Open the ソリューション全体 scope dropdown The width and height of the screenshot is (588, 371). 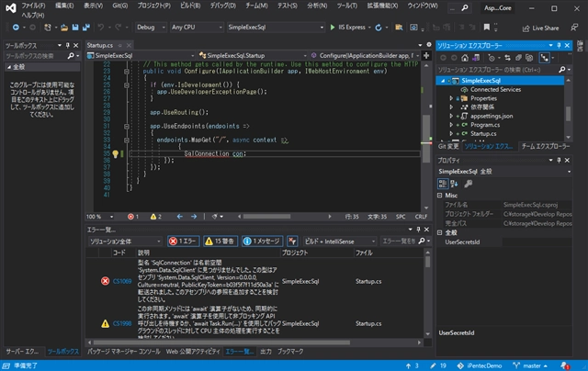125,242
